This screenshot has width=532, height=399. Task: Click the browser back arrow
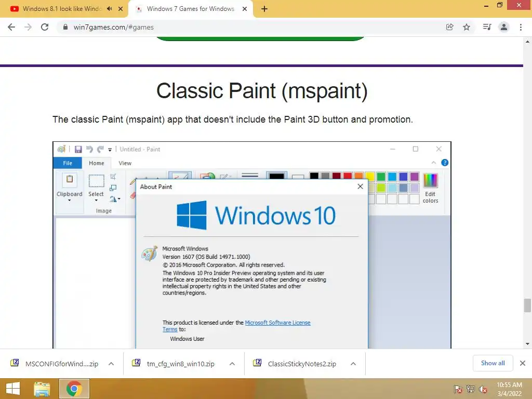click(x=11, y=27)
